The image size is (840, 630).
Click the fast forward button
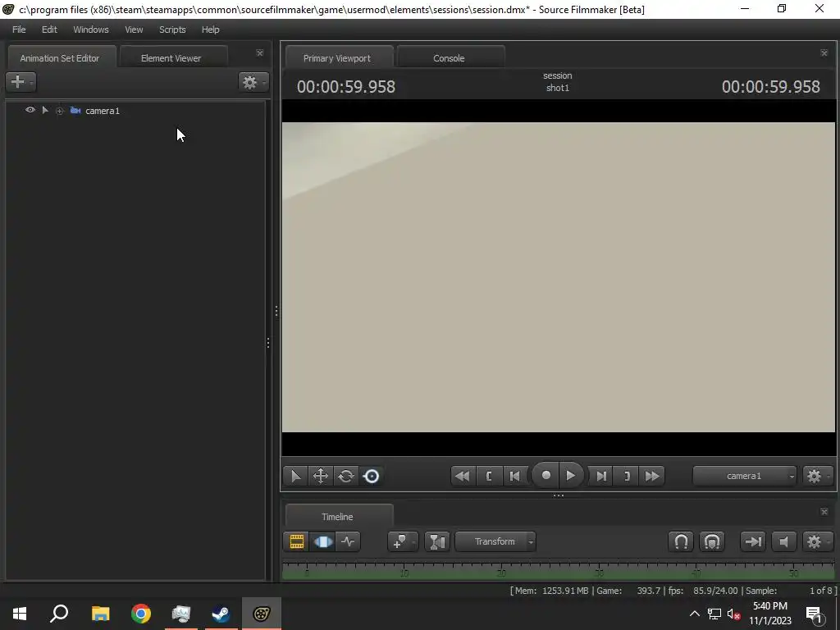point(652,476)
